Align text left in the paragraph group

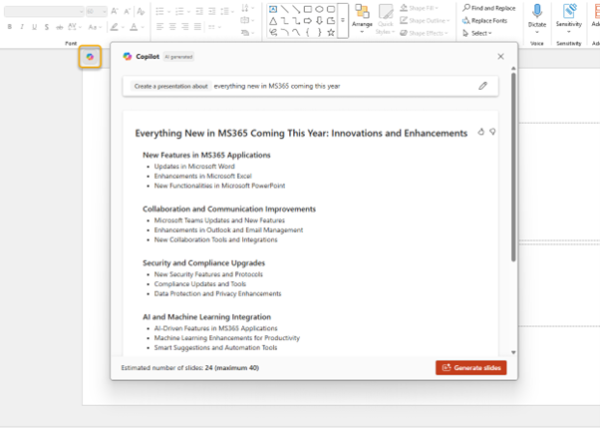[160, 27]
